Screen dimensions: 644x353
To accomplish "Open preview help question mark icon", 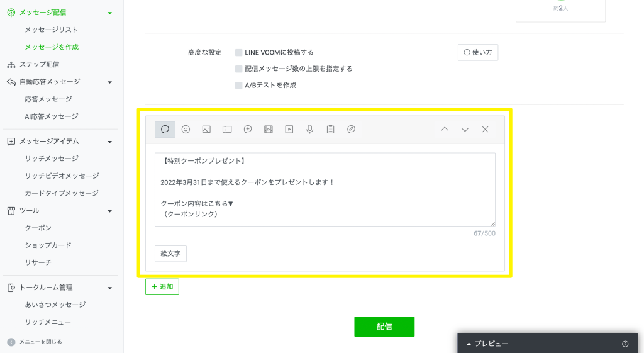I will (x=625, y=344).
